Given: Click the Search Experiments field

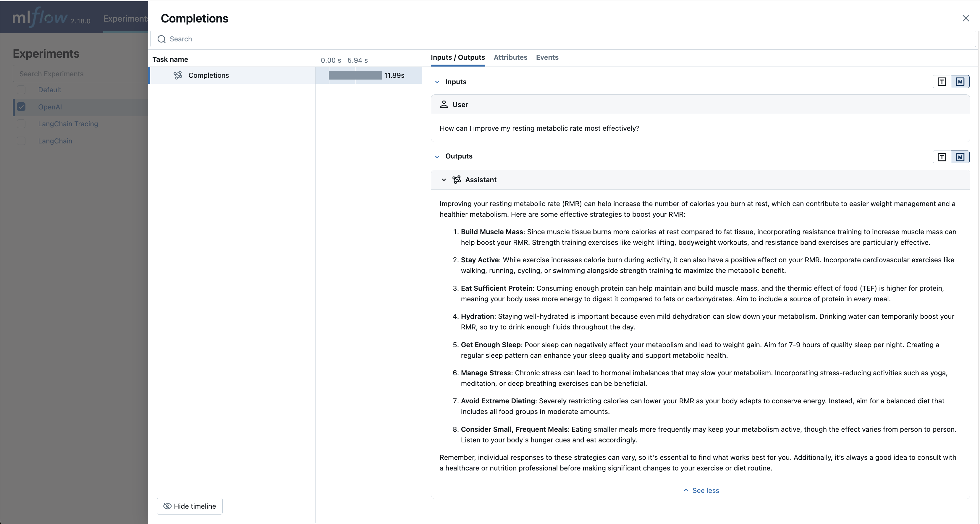Looking at the screenshot, I should (x=80, y=74).
